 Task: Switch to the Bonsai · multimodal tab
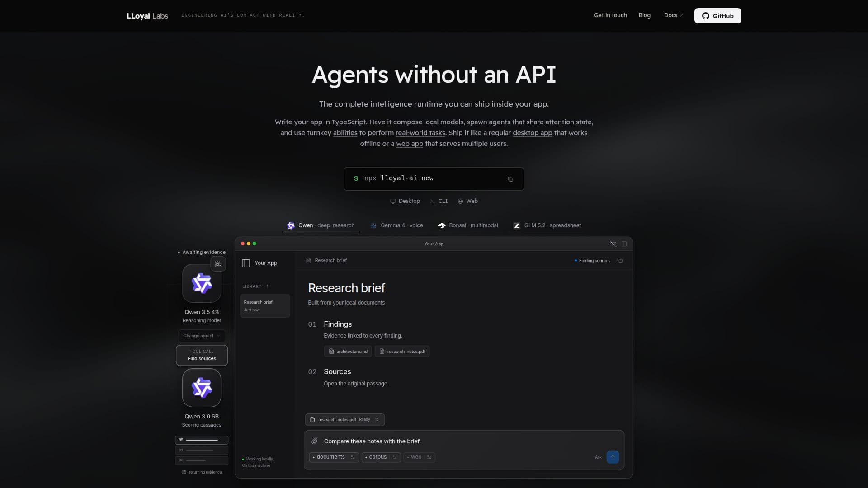point(468,225)
